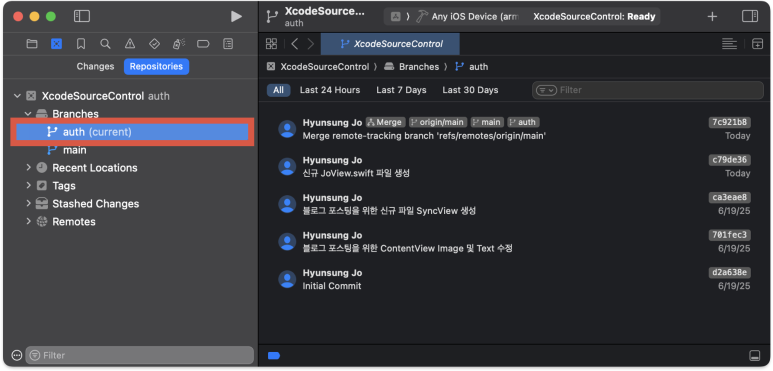The width and height of the screenshot is (773, 371).
Task: Click commit hash 7c921b8
Action: coord(730,122)
